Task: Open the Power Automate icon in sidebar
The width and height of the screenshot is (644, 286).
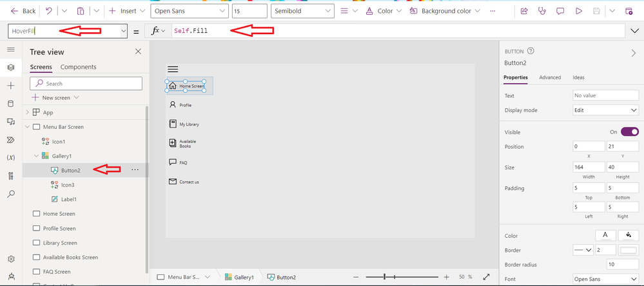Action: coord(11,140)
